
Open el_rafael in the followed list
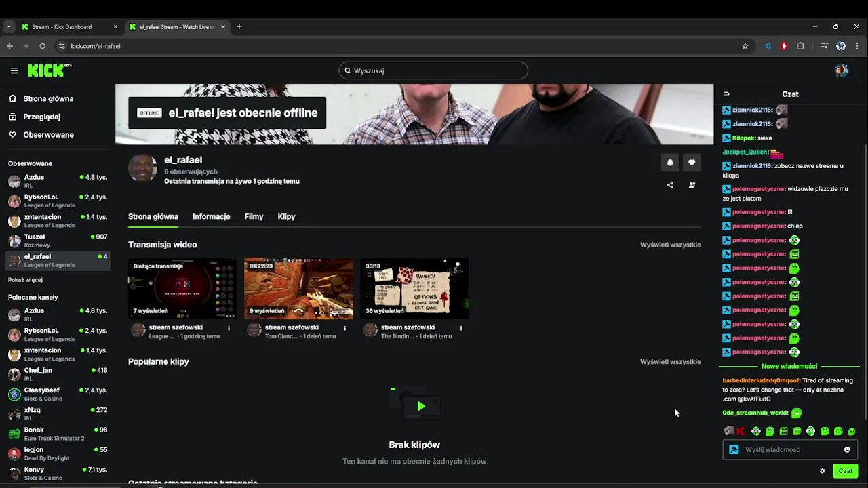point(58,260)
